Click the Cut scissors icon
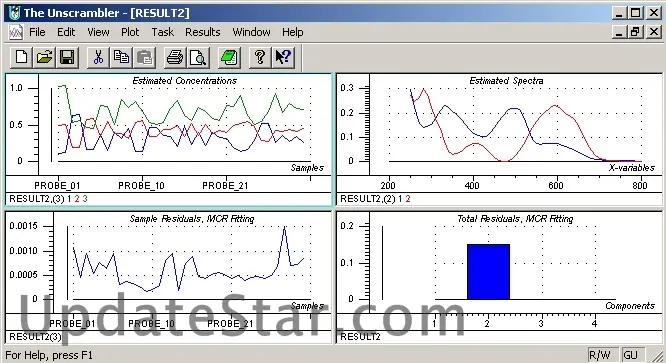 98,57
